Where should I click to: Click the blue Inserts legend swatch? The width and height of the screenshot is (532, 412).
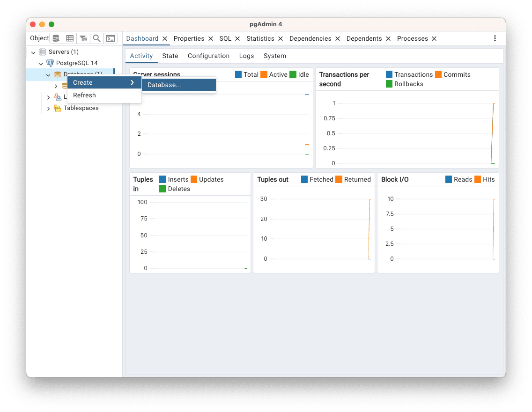click(163, 179)
